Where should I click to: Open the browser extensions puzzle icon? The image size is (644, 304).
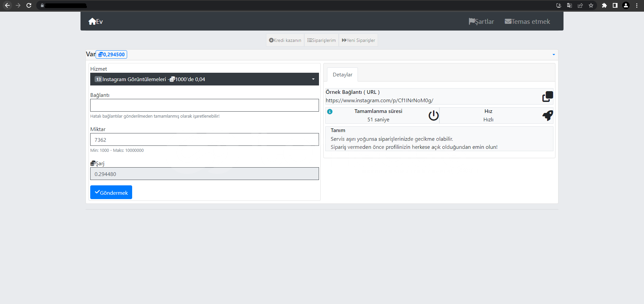[x=604, y=5]
